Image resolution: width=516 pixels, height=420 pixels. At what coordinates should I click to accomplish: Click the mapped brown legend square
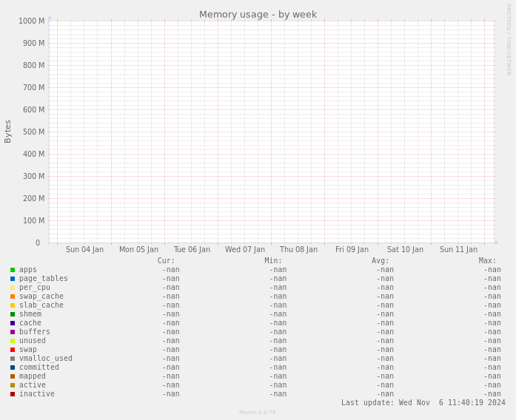(x=13, y=376)
